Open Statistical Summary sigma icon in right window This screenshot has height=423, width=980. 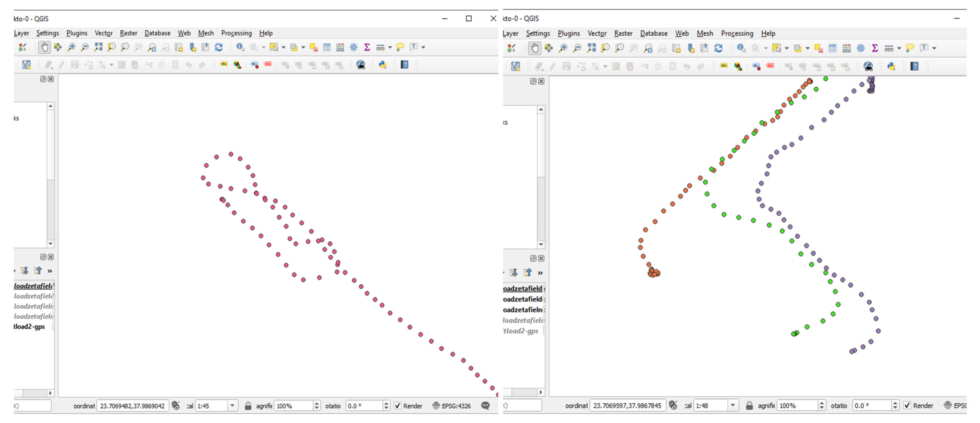click(x=875, y=48)
